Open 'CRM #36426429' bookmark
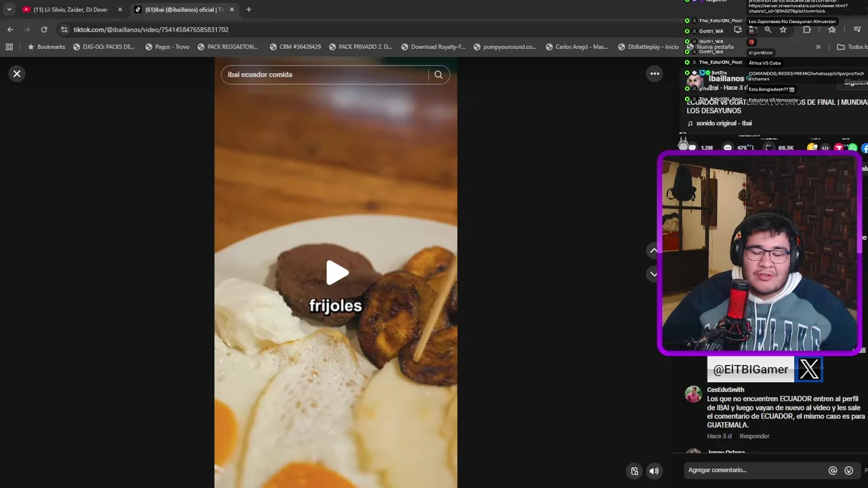Screen dimensions: 868x488 (x=295, y=47)
